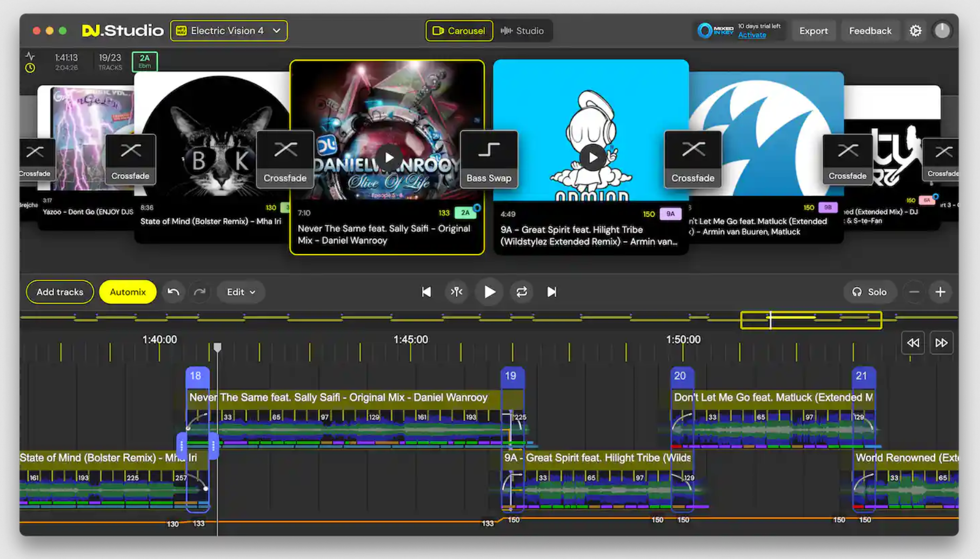Image resolution: width=980 pixels, height=559 pixels.
Task: Click the timeline rewind double-arrow button
Action: (913, 343)
